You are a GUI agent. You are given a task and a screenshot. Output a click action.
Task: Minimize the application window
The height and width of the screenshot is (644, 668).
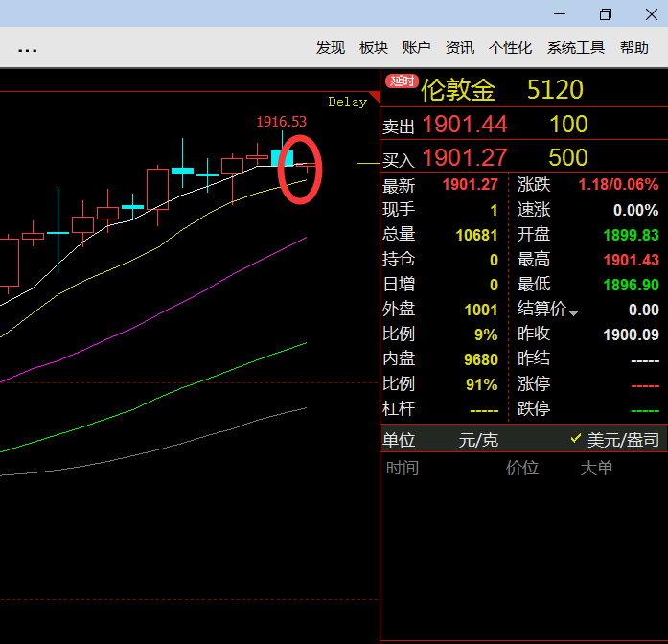560,14
